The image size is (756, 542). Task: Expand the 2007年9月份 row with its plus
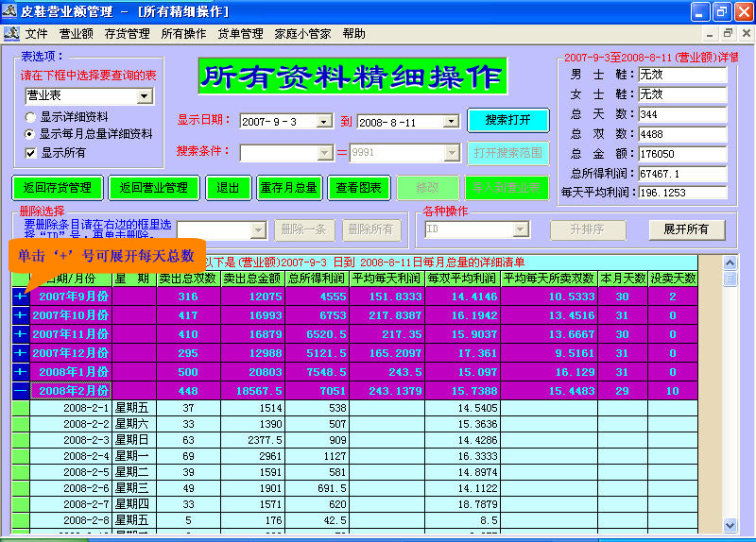21,296
